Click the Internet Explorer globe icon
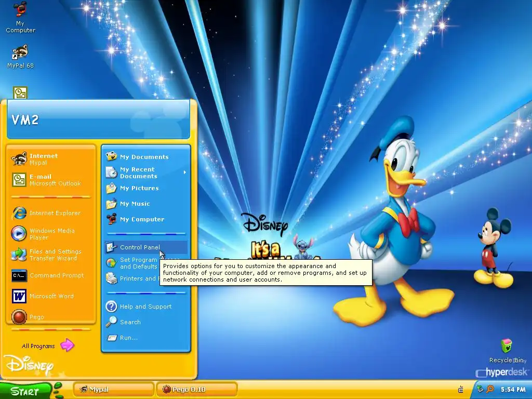This screenshot has width=532, height=399. (19, 213)
